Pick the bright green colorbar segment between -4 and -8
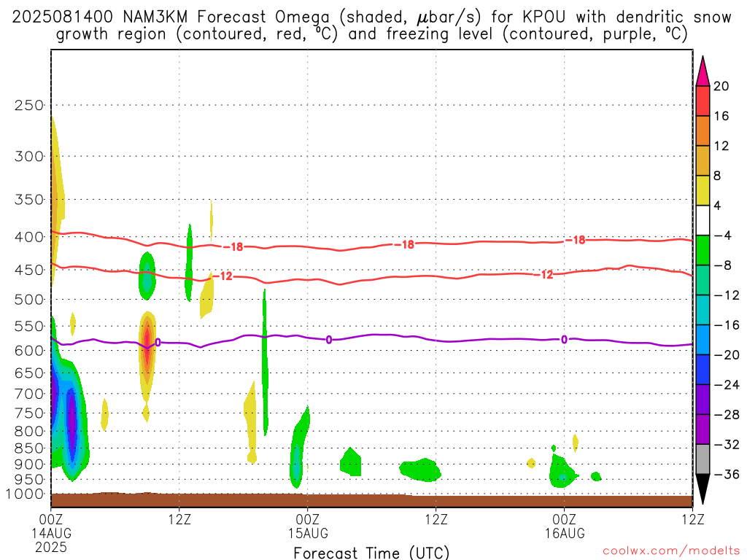Image resolution: width=747 pixels, height=560 pixels. 703,251
